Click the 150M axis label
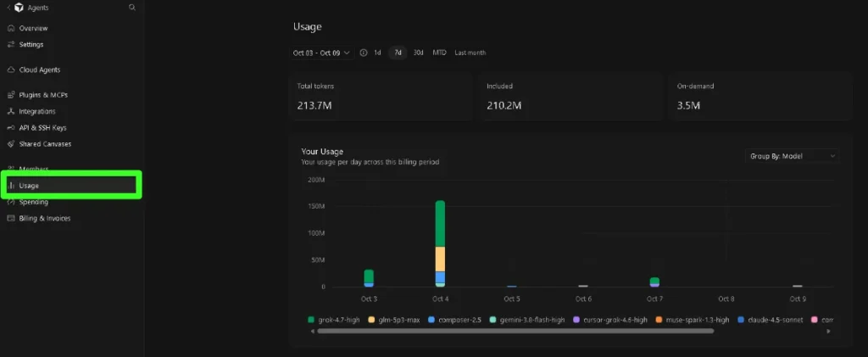Viewport: 868px width, 357px height. pyautogui.click(x=316, y=206)
